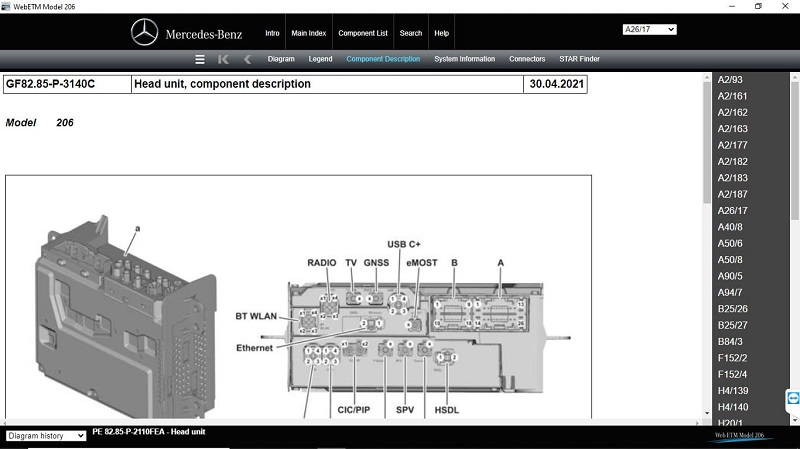800x449 pixels.
Task: Click the USB C+ connector label
Action: click(404, 244)
